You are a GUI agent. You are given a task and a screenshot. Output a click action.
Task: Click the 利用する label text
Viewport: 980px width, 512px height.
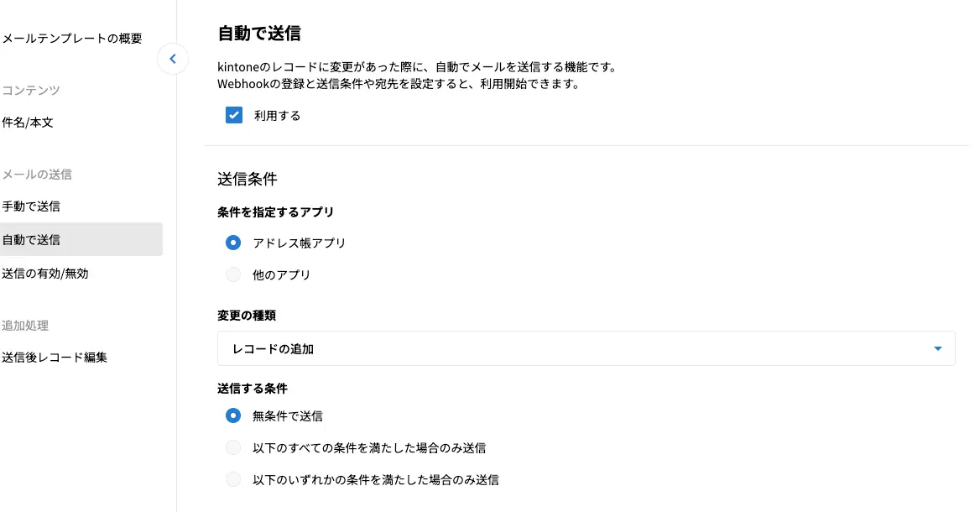click(x=277, y=116)
